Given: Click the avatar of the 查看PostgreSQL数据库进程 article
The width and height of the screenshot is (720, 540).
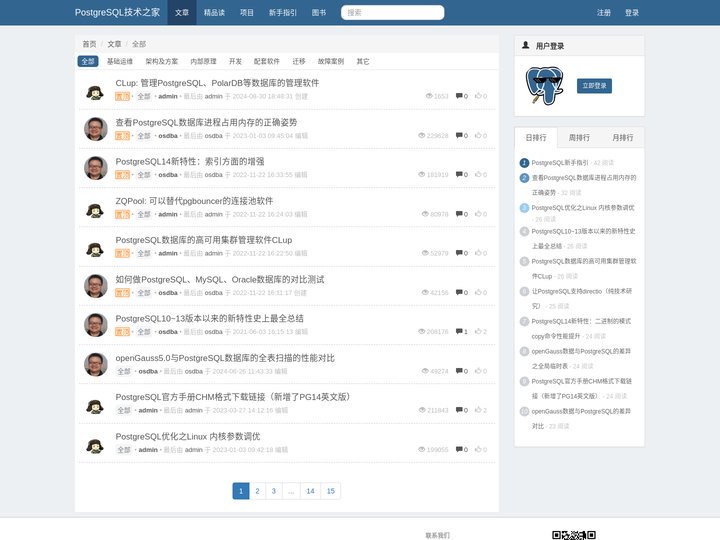Looking at the screenshot, I should [96, 129].
